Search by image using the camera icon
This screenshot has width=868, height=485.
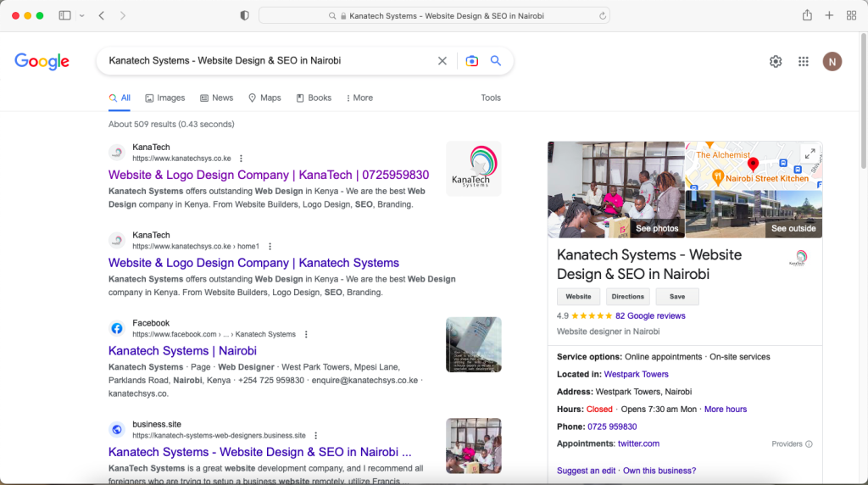[471, 61]
